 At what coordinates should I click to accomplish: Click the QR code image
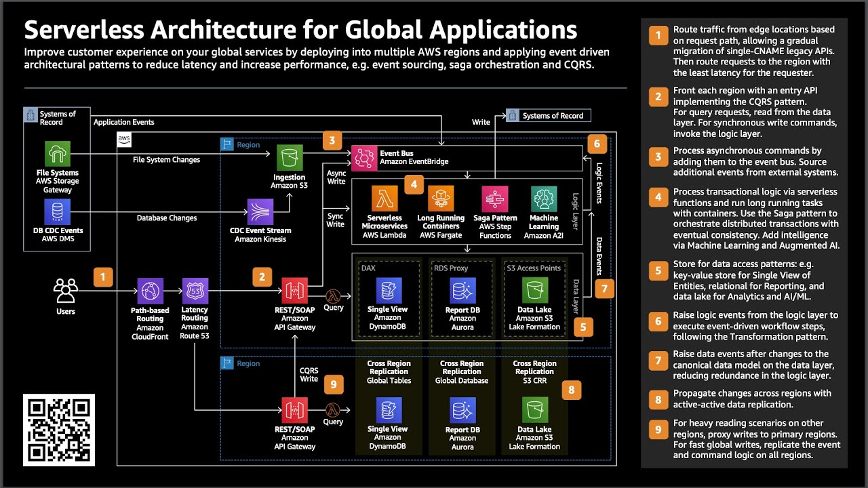(59, 430)
